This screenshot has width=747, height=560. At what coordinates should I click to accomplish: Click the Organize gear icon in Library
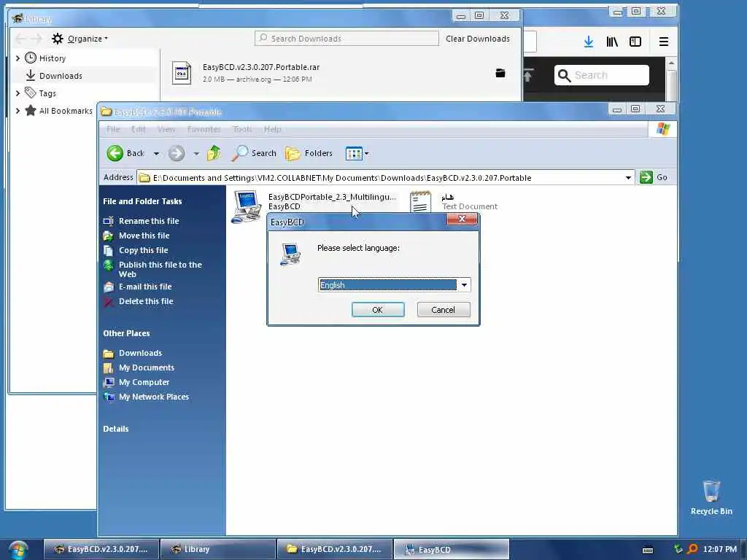[x=58, y=39]
